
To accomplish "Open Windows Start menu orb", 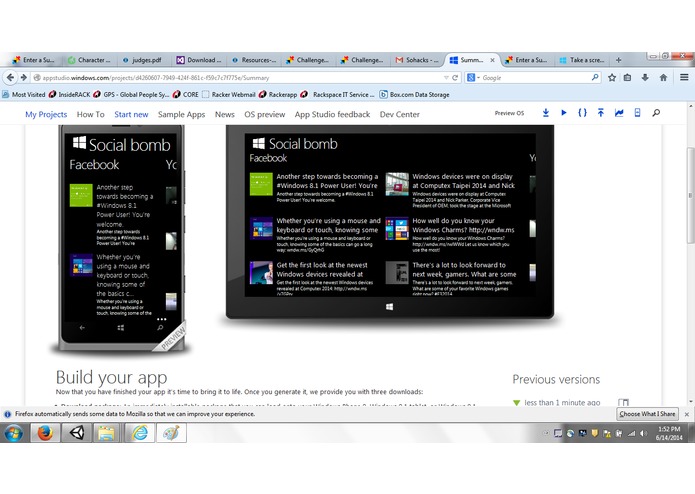I will [x=14, y=433].
